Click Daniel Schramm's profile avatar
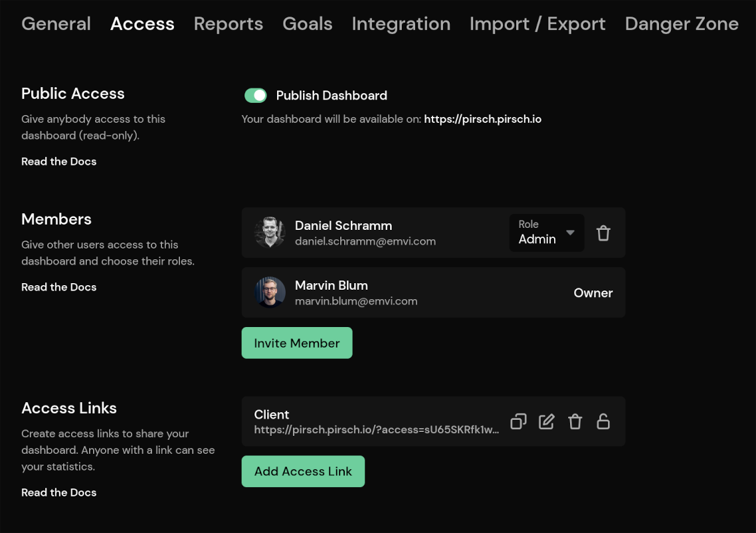The height and width of the screenshot is (533, 756). point(270,233)
